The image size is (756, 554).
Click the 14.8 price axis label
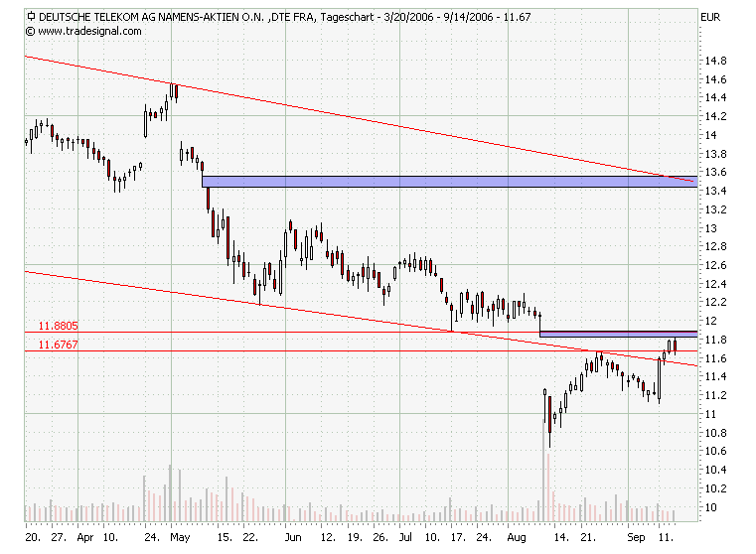click(x=715, y=61)
